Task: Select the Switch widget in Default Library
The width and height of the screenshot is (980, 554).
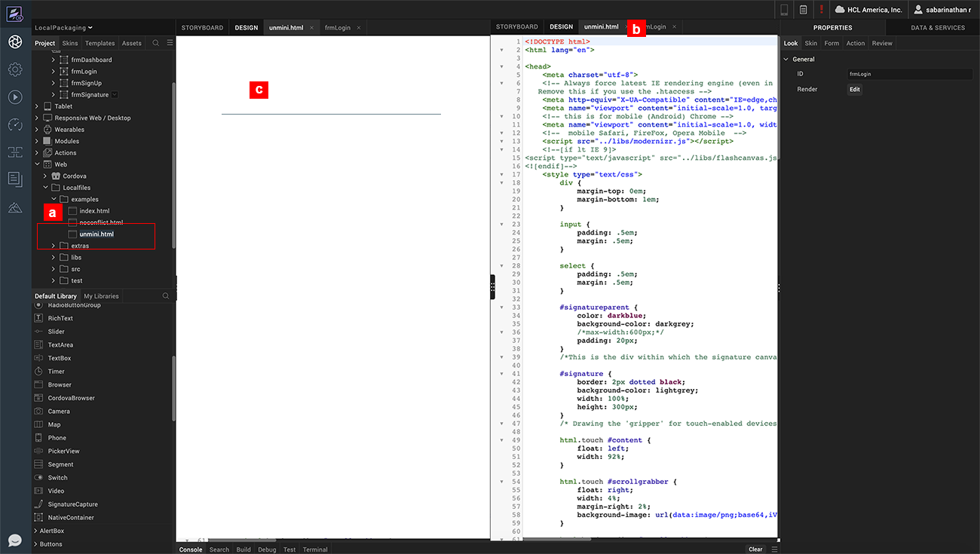Action: coord(57,478)
